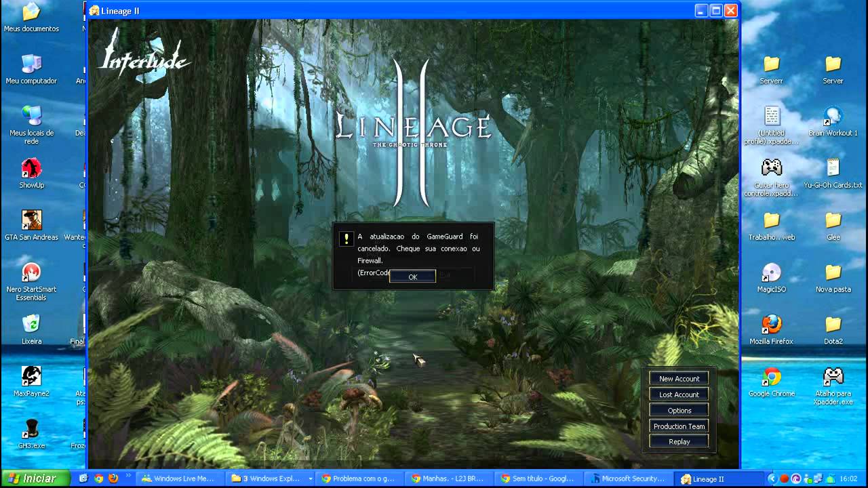868x488 pixels.
Task: Open the Serverr folder on desktop
Action: [771, 70]
